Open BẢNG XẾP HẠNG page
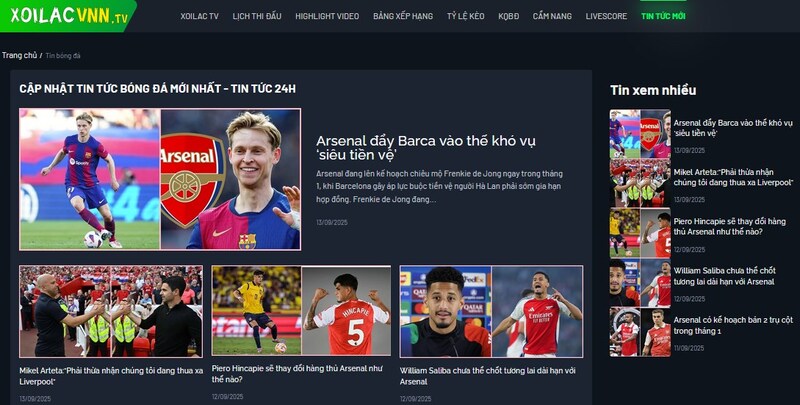The height and width of the screenshot is (405, 800). click(x=403, y=16)
